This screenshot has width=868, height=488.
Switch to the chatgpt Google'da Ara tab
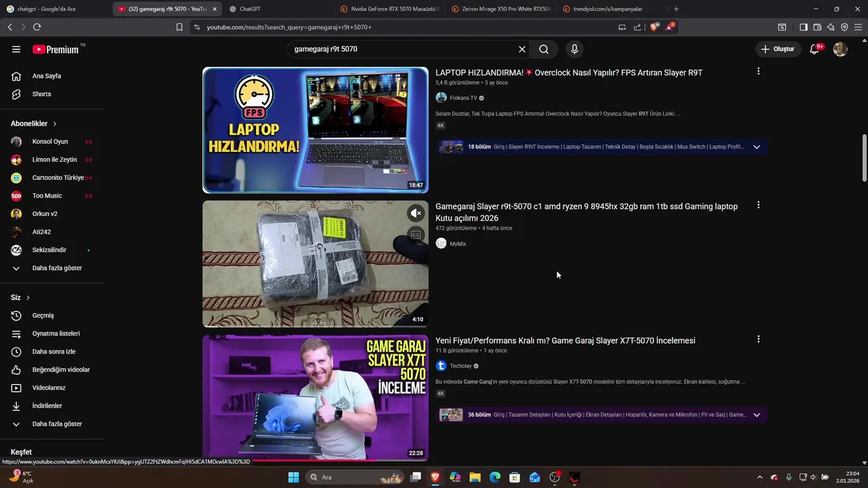tap(56, 9)
